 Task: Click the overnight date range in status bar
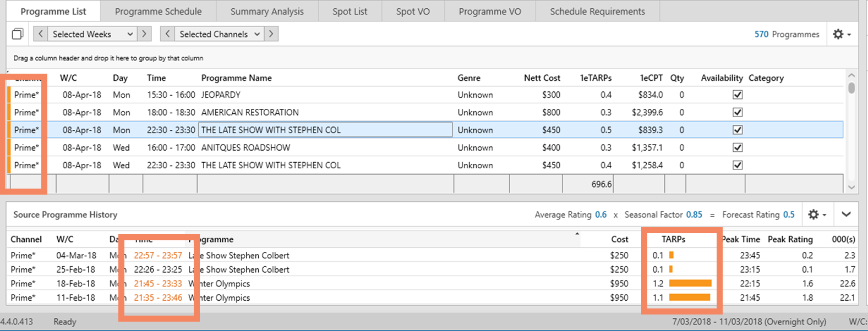(x=749, y=322)
